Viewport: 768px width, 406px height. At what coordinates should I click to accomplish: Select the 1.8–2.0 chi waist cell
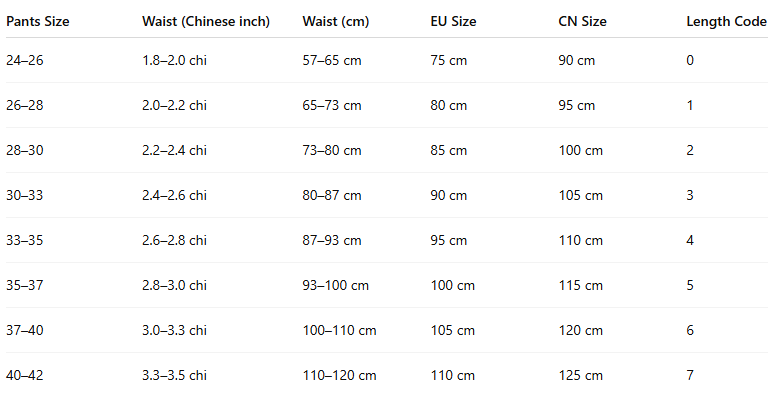point(174,60)
